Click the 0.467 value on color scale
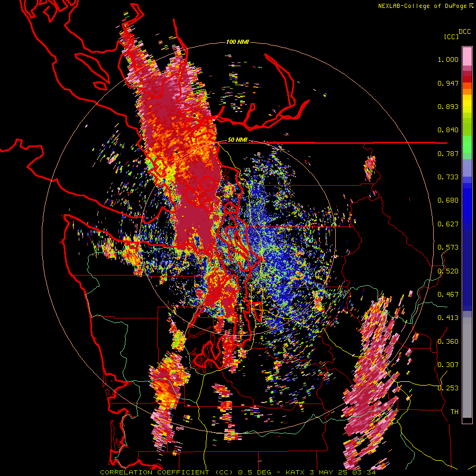This screenshot has width=476, height=476. click(448, 295)
